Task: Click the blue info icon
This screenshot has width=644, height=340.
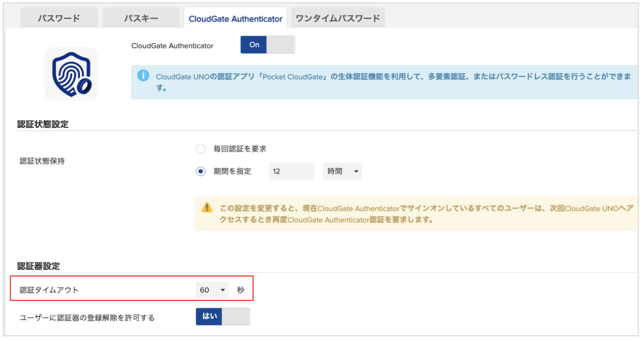Action: 143,76
